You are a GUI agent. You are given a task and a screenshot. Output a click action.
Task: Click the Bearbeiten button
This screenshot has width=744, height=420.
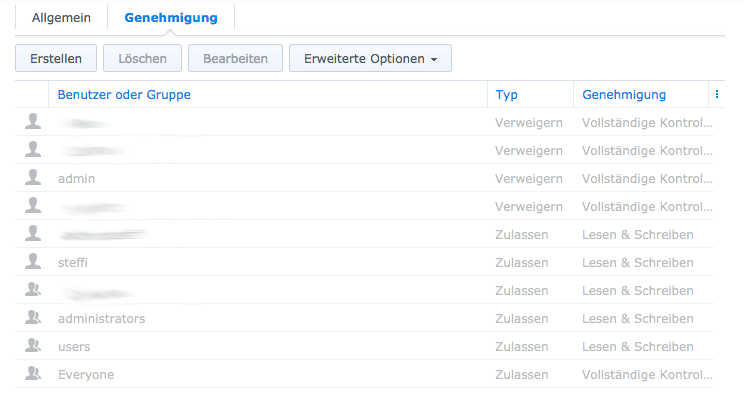point(235,59)
